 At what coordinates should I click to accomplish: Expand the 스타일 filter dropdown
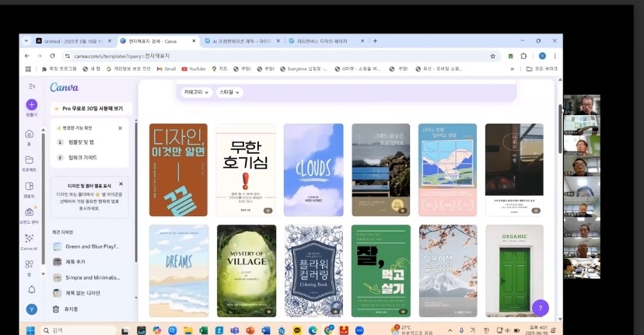point(229,92)
